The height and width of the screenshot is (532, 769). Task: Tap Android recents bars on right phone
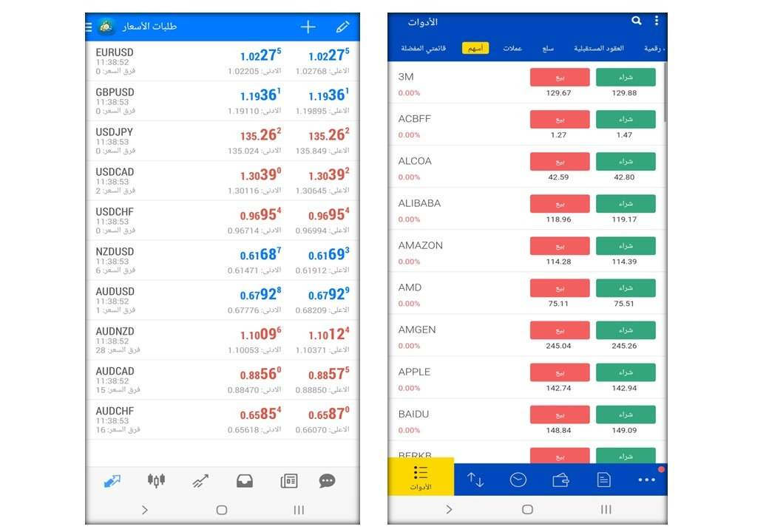pos(606,510)
